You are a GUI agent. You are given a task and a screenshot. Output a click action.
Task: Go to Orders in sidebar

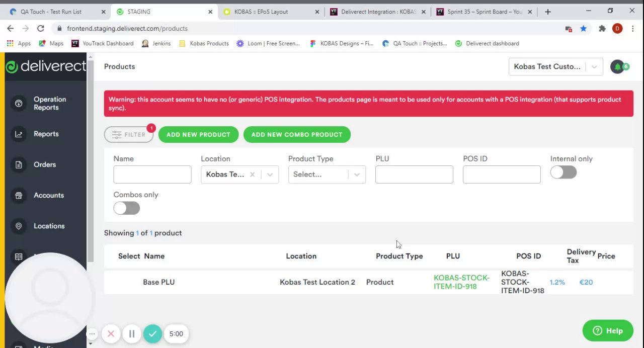click(46, 164)
